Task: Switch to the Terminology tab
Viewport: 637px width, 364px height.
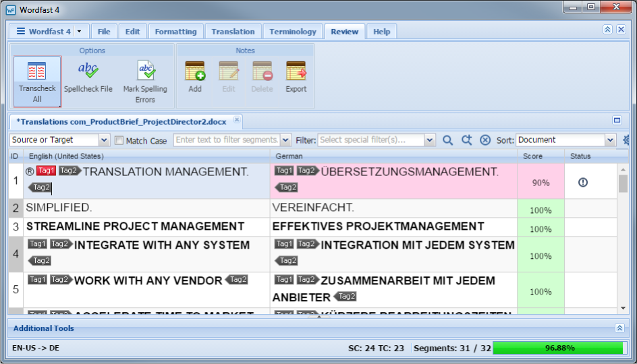Action: point(292,31)
